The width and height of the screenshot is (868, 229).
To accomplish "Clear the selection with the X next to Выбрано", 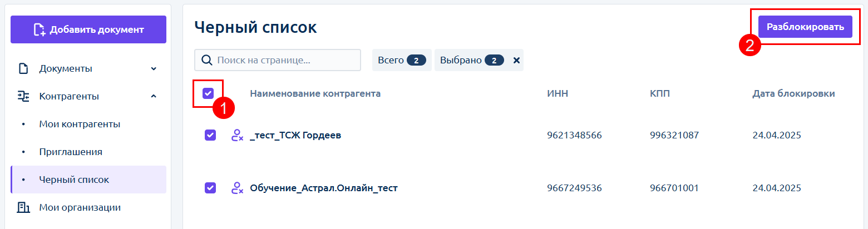I will 516,60.
